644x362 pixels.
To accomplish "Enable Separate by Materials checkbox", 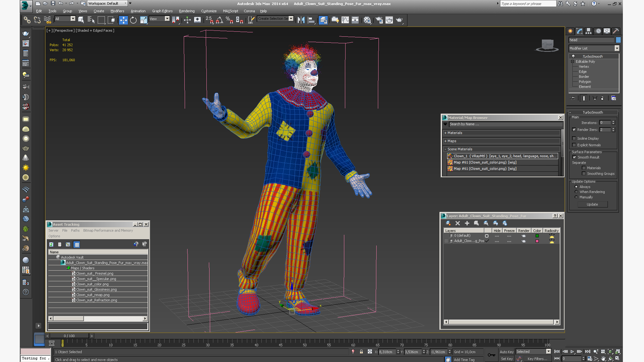I will [584, 168].
